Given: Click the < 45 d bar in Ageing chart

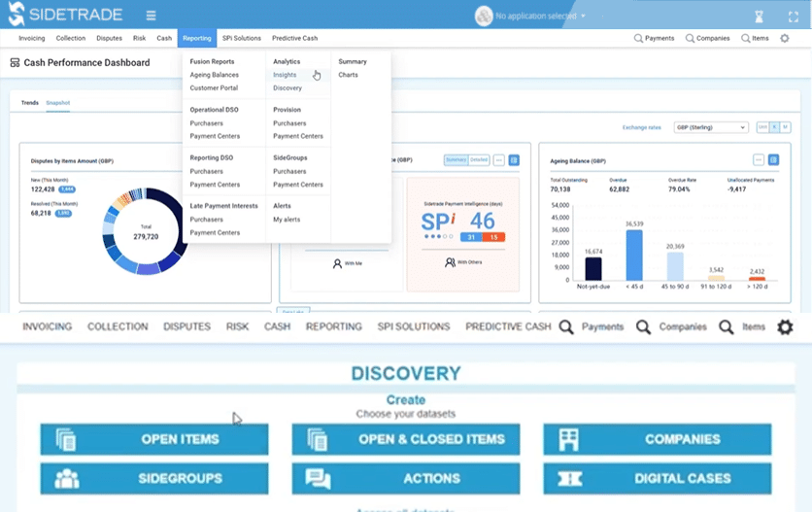Looking at the screenshot, I should 634,256.
